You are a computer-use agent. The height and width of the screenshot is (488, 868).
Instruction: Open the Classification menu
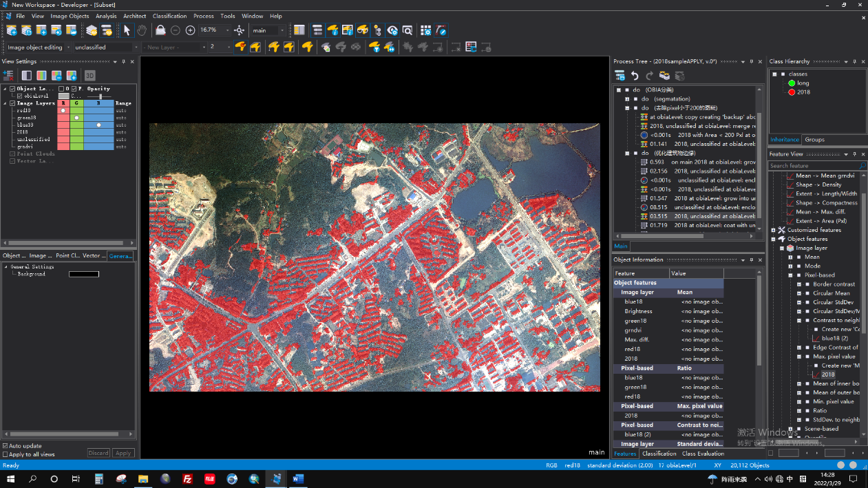click(169, 16)
